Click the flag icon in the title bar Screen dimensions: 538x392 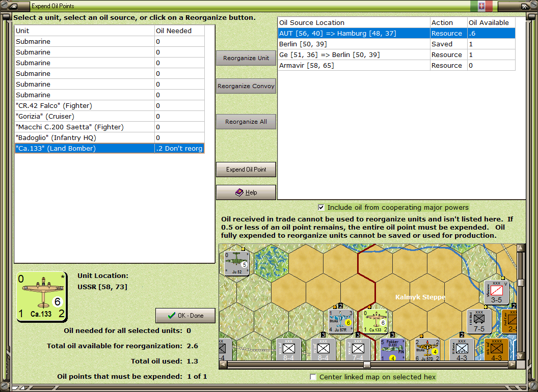481,6
